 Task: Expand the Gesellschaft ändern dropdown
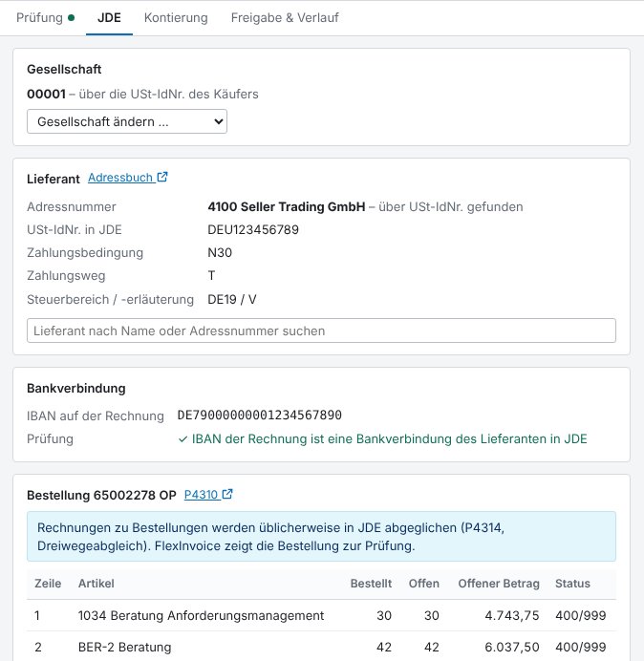pos(127,121)
